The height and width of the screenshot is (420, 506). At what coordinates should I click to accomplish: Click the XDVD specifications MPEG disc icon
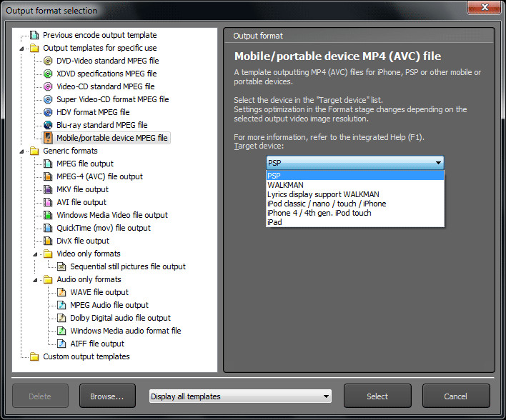point(48,74)
